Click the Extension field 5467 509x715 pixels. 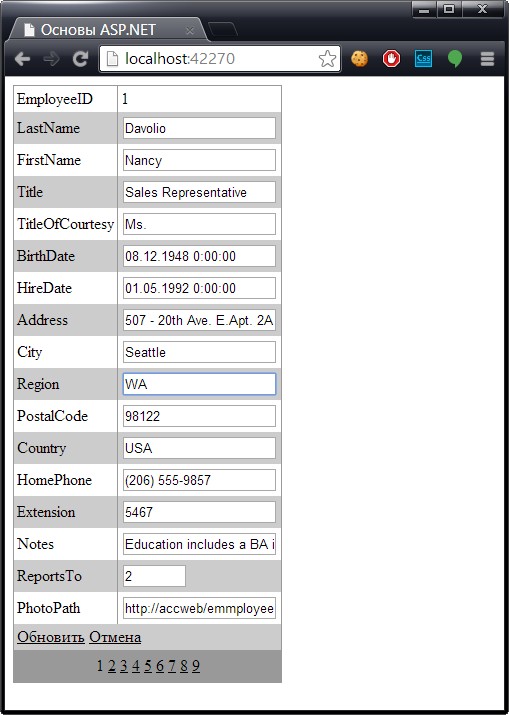(x=199, y=512)
